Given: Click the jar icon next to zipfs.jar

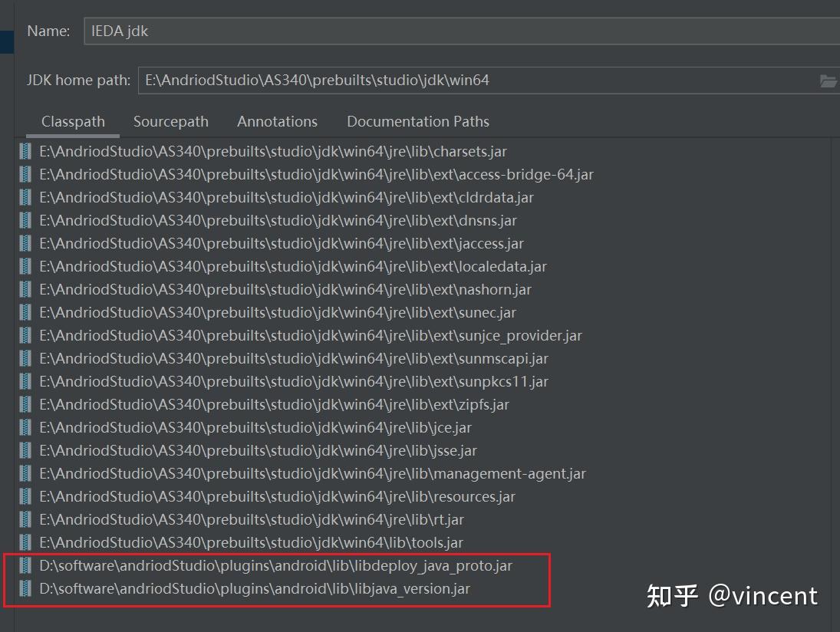Looking at the screenshot, I should tap(24, 404).
